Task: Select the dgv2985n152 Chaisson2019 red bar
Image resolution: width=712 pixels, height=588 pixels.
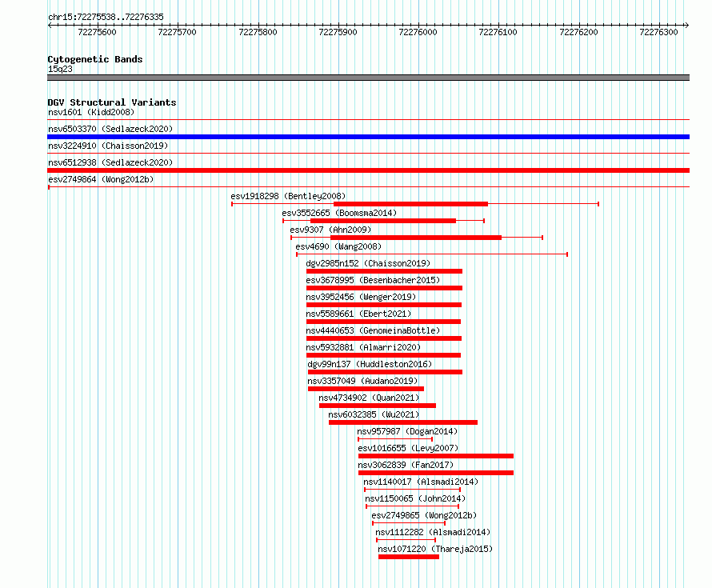Action: coord(384,271)
